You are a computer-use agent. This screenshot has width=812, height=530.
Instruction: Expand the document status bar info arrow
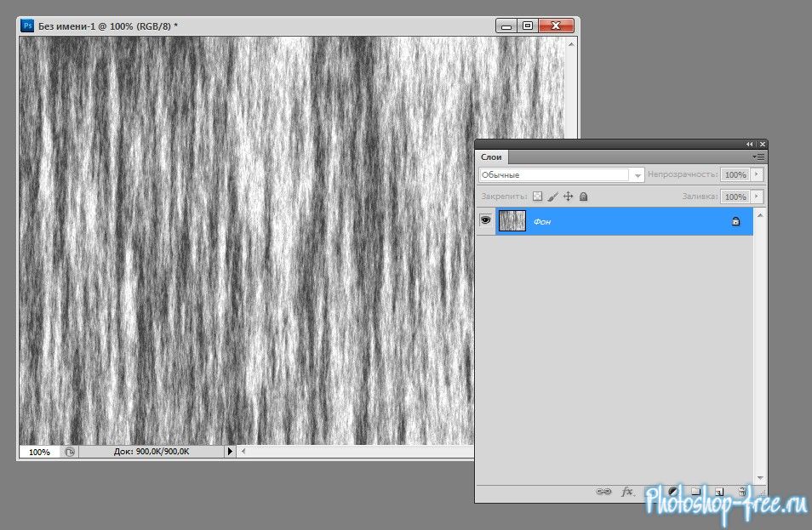[x=230, y=453]
